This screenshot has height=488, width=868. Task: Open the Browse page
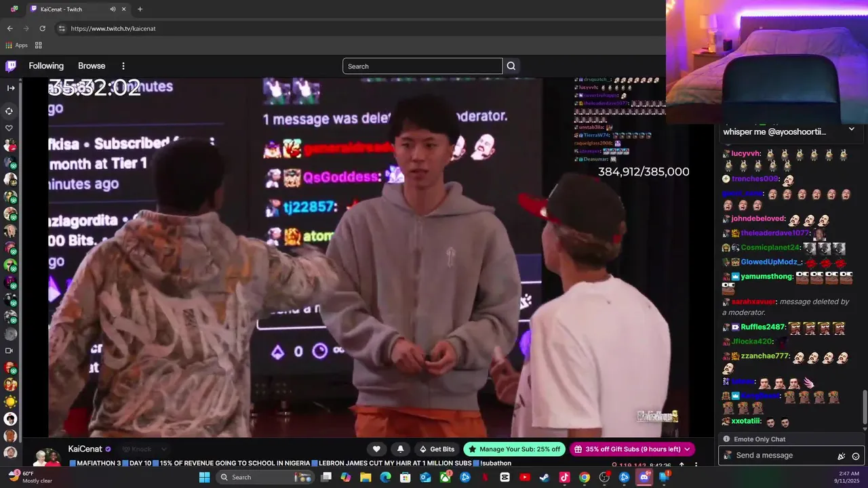click(92, 66)
